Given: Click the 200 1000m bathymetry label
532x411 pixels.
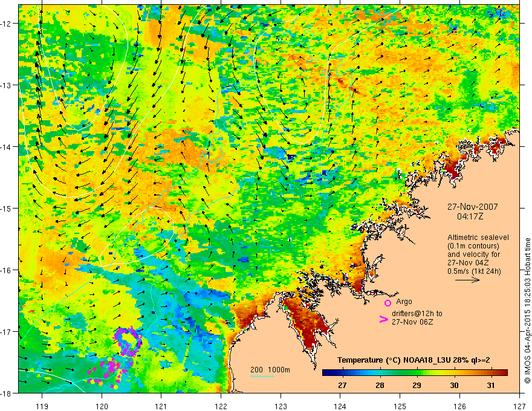Looking at the screenshot, I should pyautogui.click(x=270, y=370).
